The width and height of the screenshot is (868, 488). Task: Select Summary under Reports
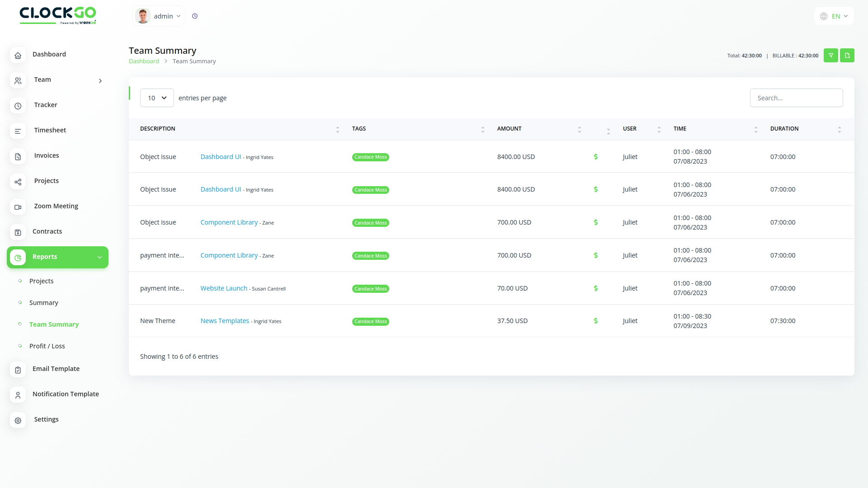[x=43, y=303]
